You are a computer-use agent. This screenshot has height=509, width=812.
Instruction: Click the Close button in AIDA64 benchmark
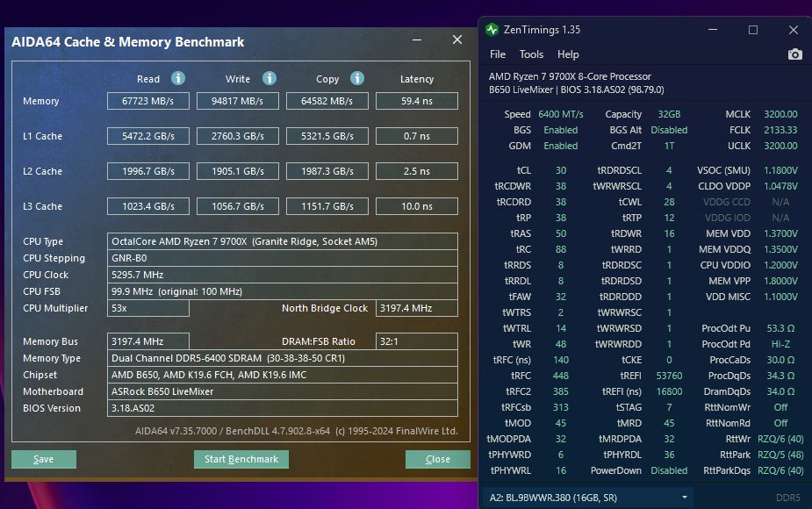pos(437,459)
